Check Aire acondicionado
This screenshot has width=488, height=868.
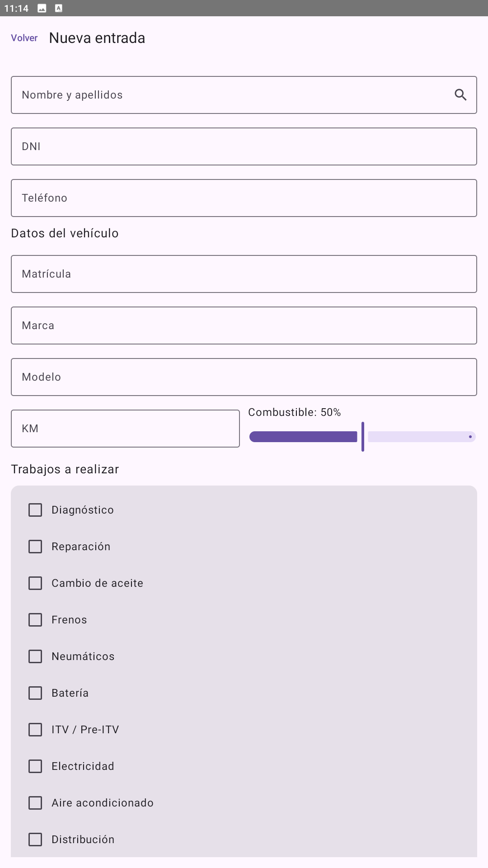pyautogui.click(x=35, y=803)
